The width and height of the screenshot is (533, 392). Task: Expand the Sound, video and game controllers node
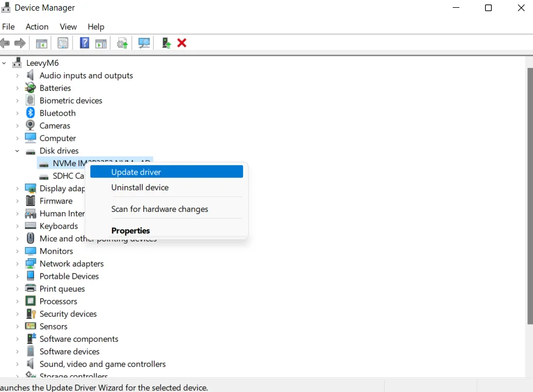coord(17,364)
